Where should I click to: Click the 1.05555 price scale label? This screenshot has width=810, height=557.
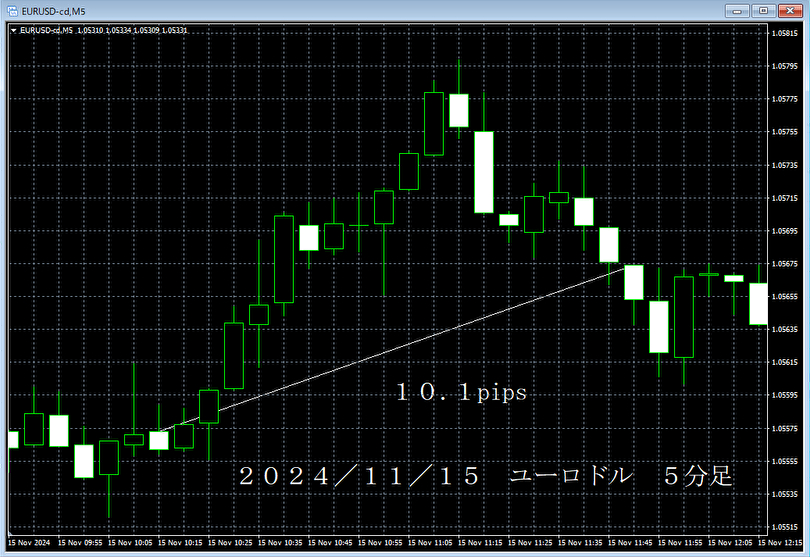(x=785, y=461)
